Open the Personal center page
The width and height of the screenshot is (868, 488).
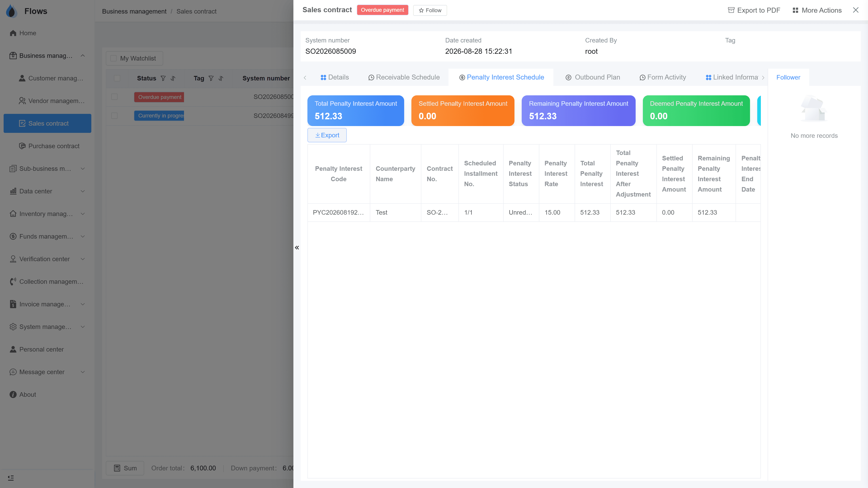(47, 349)
